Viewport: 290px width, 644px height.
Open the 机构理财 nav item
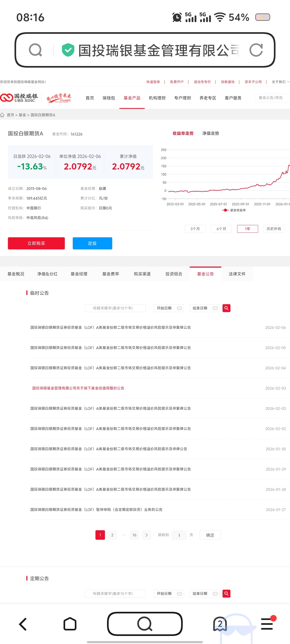157,98
